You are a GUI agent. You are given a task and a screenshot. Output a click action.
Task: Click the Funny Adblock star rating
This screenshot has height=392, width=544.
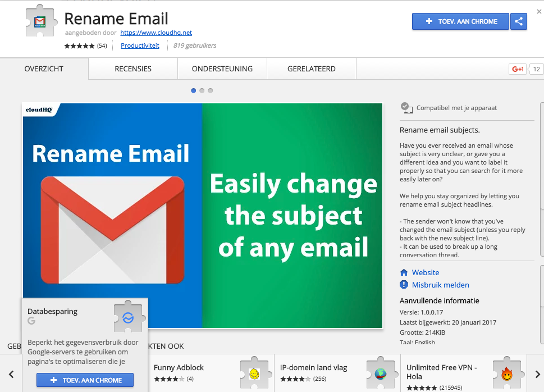(169, 379)
